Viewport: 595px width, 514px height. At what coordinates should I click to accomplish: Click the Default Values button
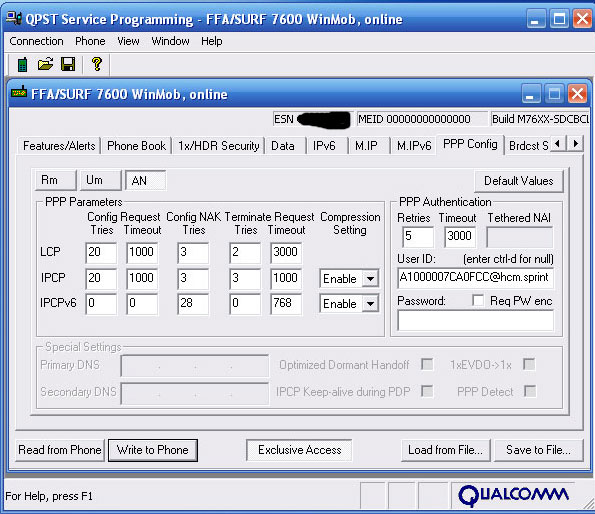[519, 181]
